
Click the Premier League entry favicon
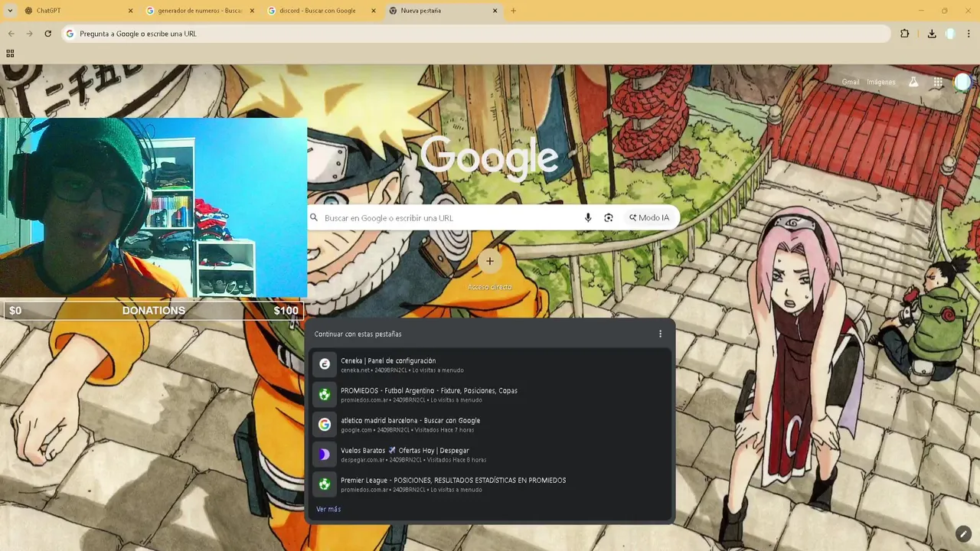(325, 484)
